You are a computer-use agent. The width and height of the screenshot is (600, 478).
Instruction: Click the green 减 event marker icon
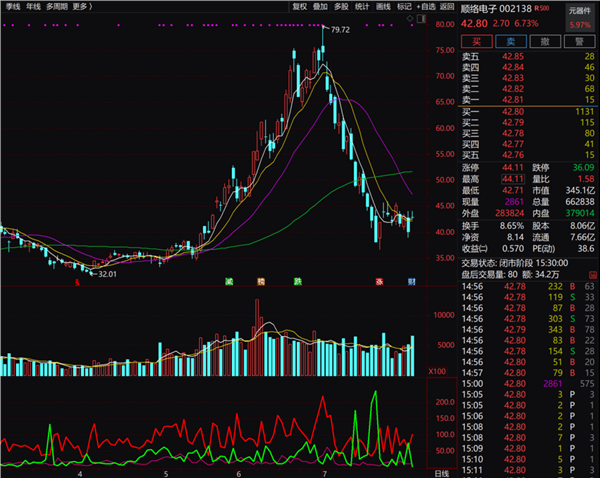(229, 282)
